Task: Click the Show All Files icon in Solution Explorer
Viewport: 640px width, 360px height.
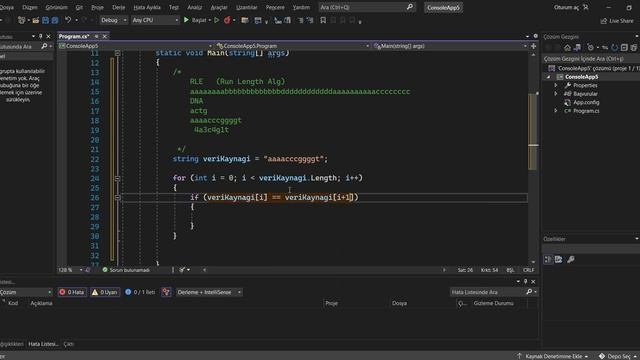Action: [633, 48]
